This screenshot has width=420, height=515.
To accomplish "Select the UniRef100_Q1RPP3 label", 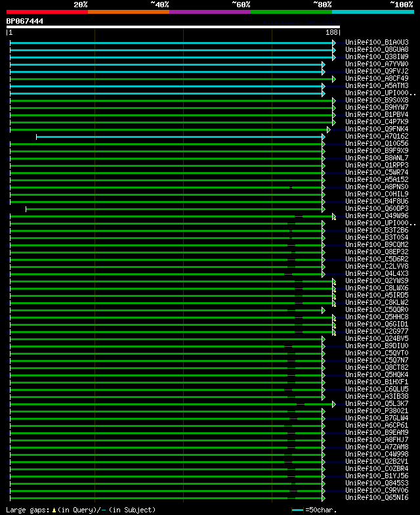I will [x=377, y=166].
